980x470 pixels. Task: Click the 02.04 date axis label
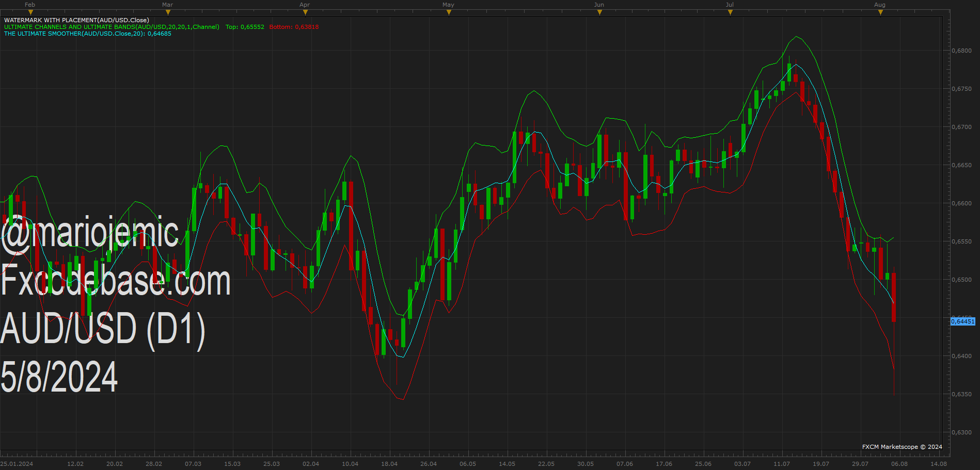tap(311, 464)
